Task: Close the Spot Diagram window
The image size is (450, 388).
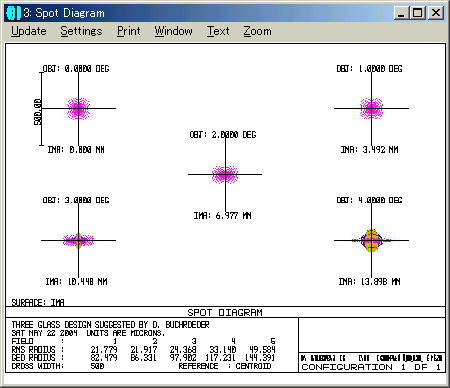Action: pyautogui.click(x=435, y=13)
